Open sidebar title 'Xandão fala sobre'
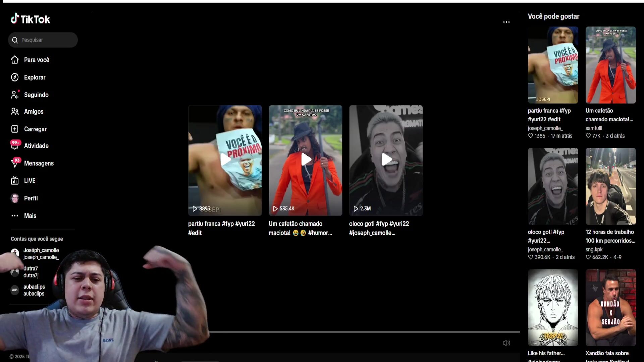 607,357
